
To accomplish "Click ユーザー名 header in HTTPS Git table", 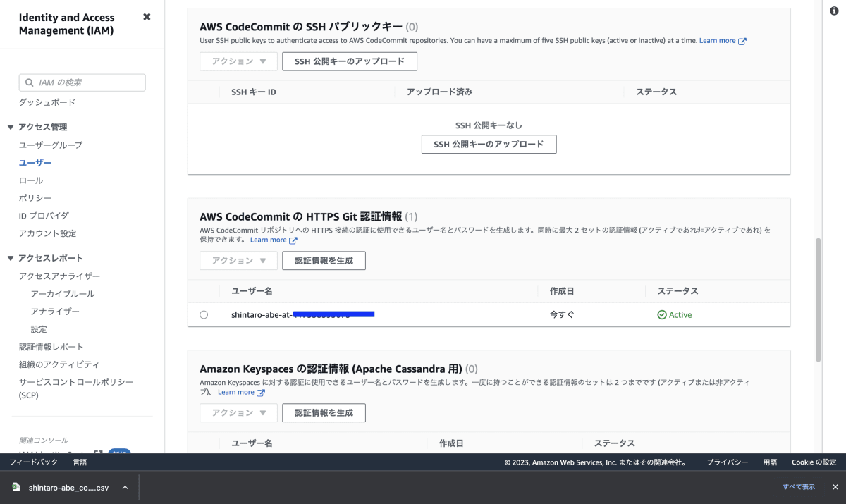I will tap(252, 291).
